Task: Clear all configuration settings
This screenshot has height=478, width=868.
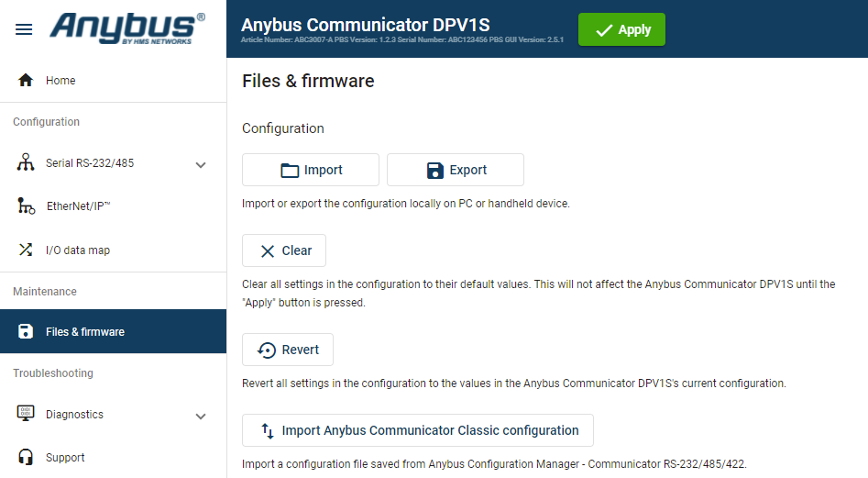Action: (x=284, y=250)
